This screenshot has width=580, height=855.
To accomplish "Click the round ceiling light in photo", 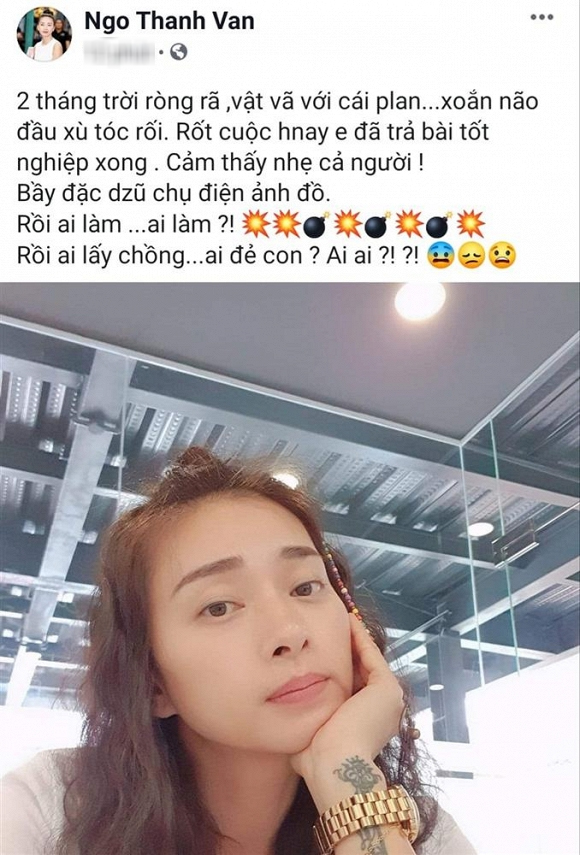I will 420,302.
